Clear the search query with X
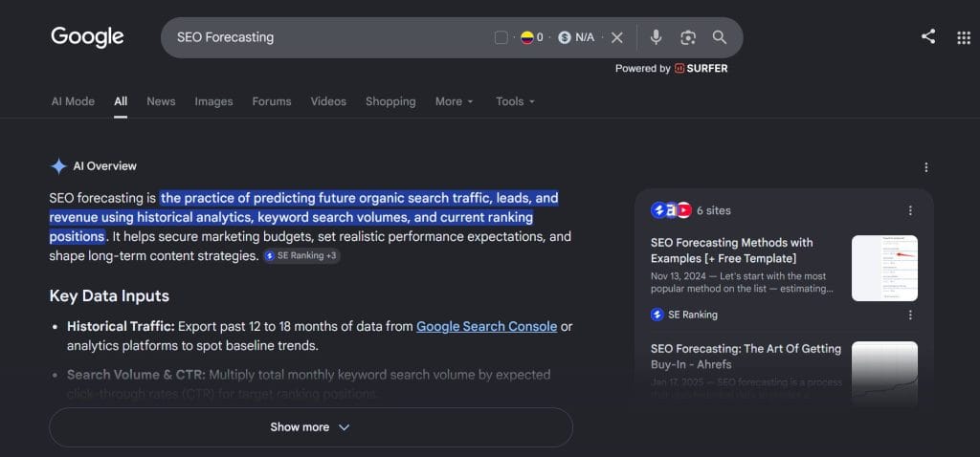The height and width of the screenshot is (457, 980). click(x=617, y=37)
